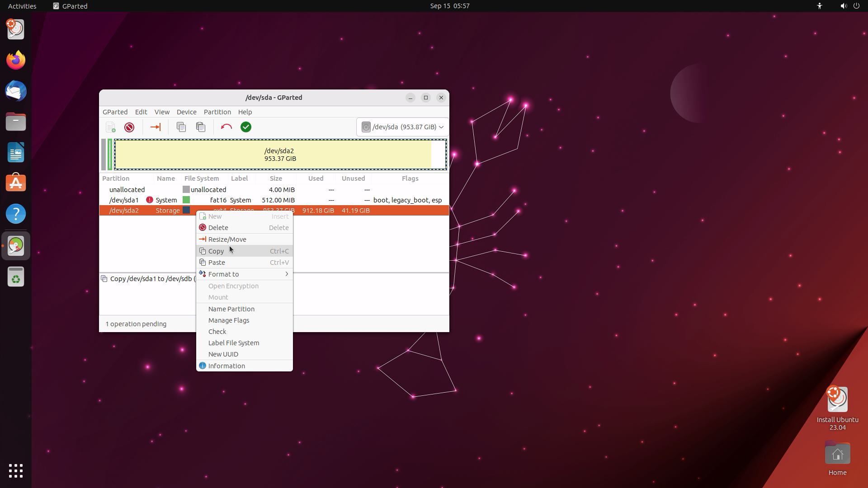This screenshot has height=488, width=868.
Task: Open the Help icon in the dock
Action: 16,214
